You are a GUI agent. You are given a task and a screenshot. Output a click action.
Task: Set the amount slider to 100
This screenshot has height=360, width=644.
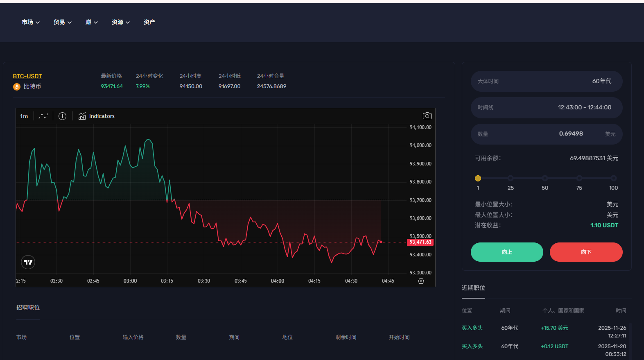click(613, 178)
